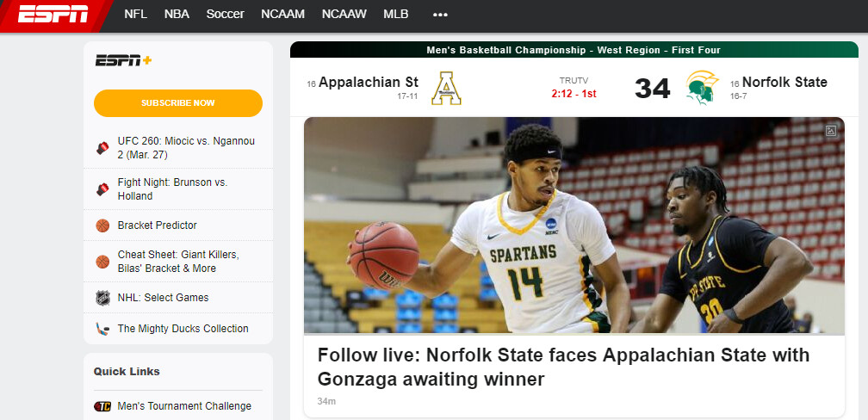Screen dimensions: 868x420
Task: Click the image icon on photo corner
Action: tap(831, 131)
